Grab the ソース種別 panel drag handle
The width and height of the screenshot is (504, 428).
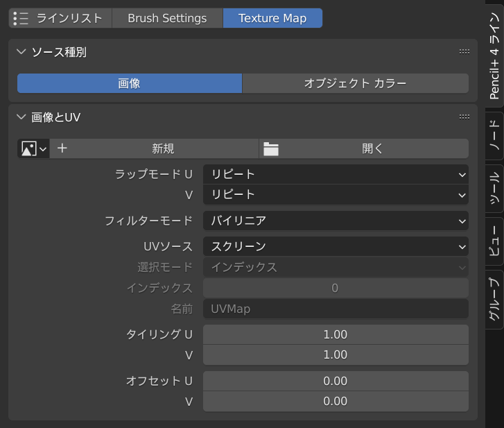point(464,51)
